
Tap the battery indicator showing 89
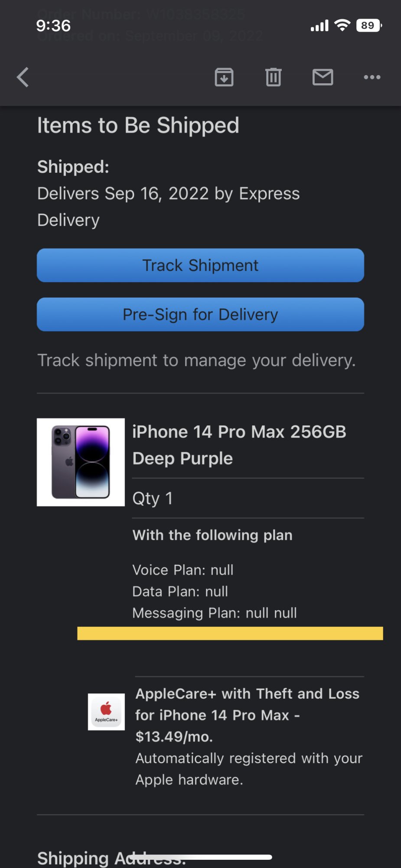point(369,26)
